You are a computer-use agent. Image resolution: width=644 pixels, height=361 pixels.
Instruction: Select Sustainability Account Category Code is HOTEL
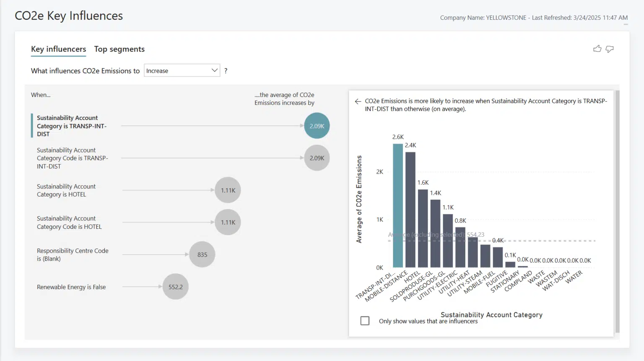pyautogui.click(x=69, y=222)
